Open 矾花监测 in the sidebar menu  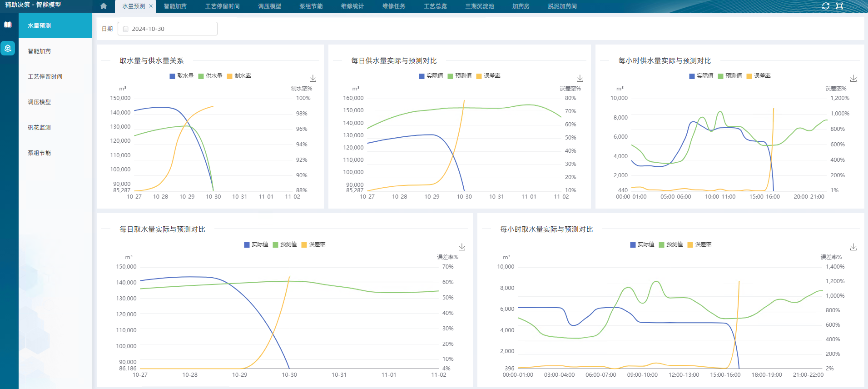tap(40, 128)
